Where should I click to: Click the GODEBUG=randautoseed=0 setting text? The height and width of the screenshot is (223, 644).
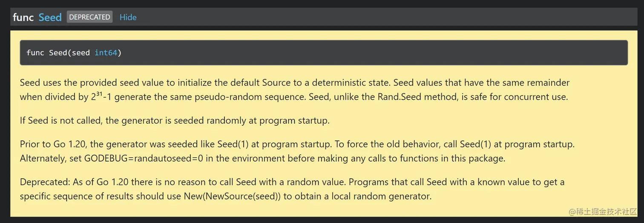click(x=144, y=158)
